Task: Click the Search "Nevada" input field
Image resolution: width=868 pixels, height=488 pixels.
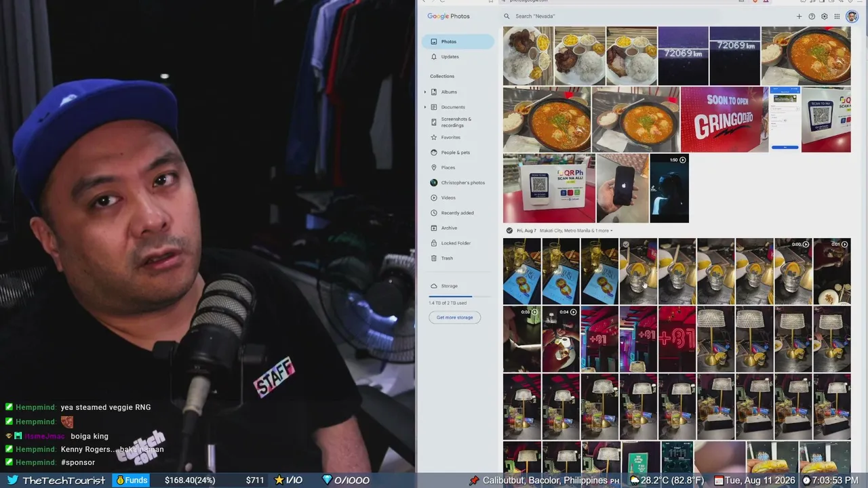Action: point(644,16)
